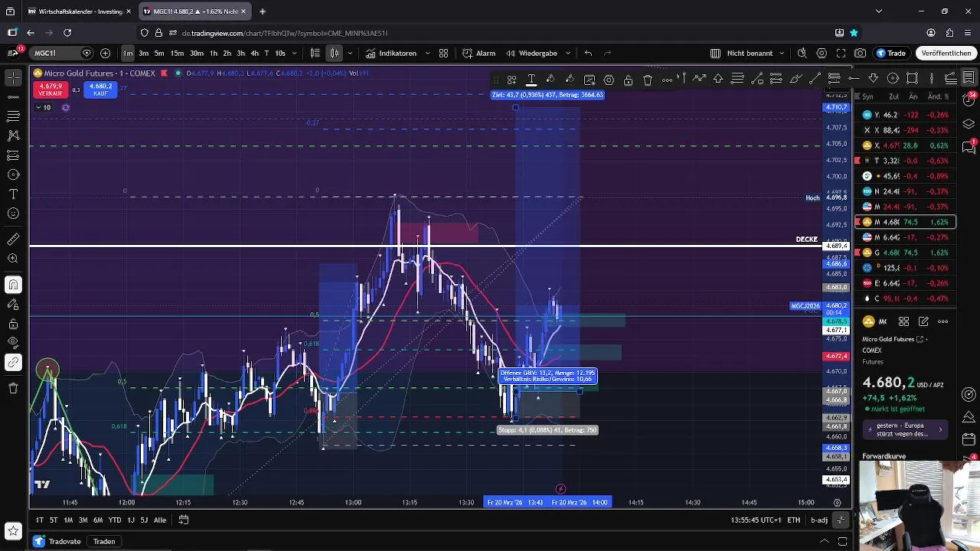Expand the Wiedergabe dropdown arrow
Image resolution: width=980 pixels, height=551 pixels.
click(x=568, y=53)
